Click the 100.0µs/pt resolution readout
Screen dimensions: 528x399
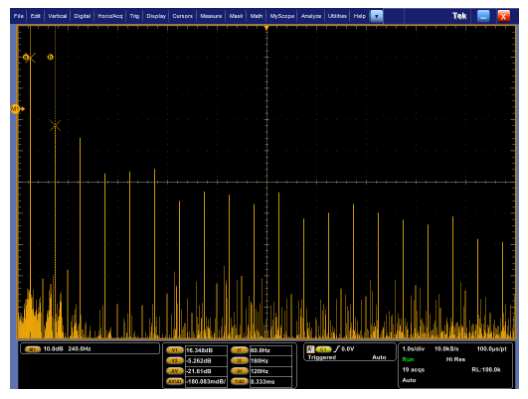(x=492, y=349)
